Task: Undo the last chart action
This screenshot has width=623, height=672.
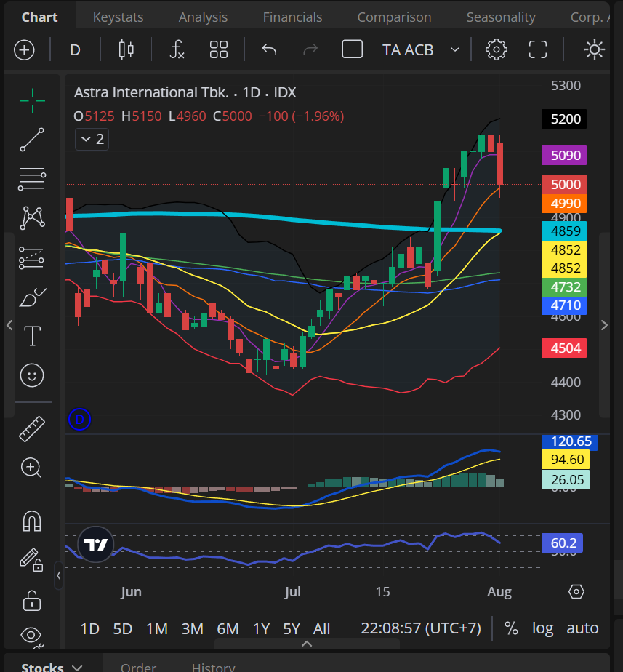Action: (x=269, y=50)
